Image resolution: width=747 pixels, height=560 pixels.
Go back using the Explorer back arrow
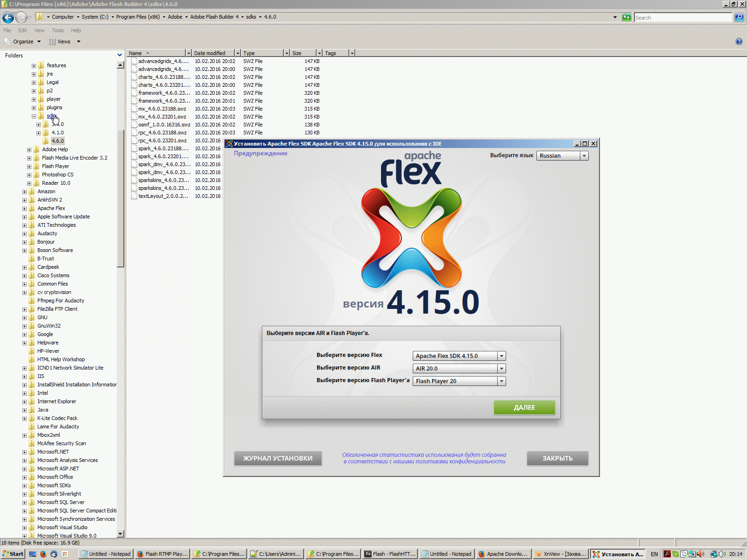8,18
